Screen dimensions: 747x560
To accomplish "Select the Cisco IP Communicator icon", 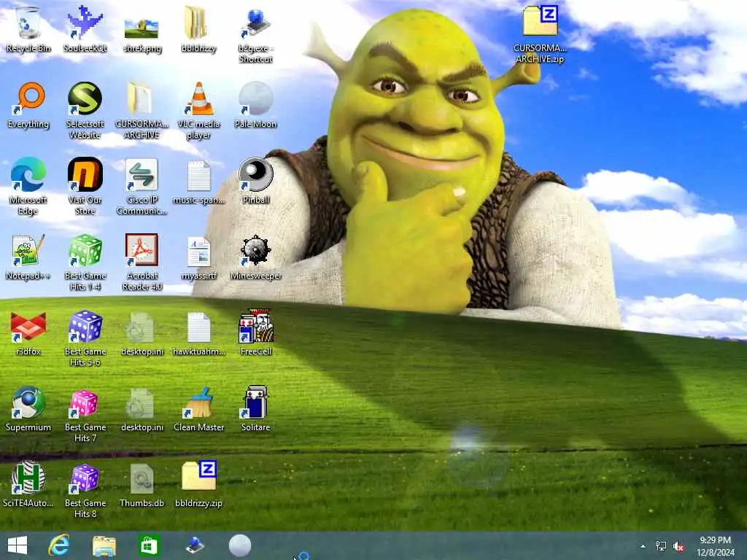I will pyautogui.click(x=142, y=187).
